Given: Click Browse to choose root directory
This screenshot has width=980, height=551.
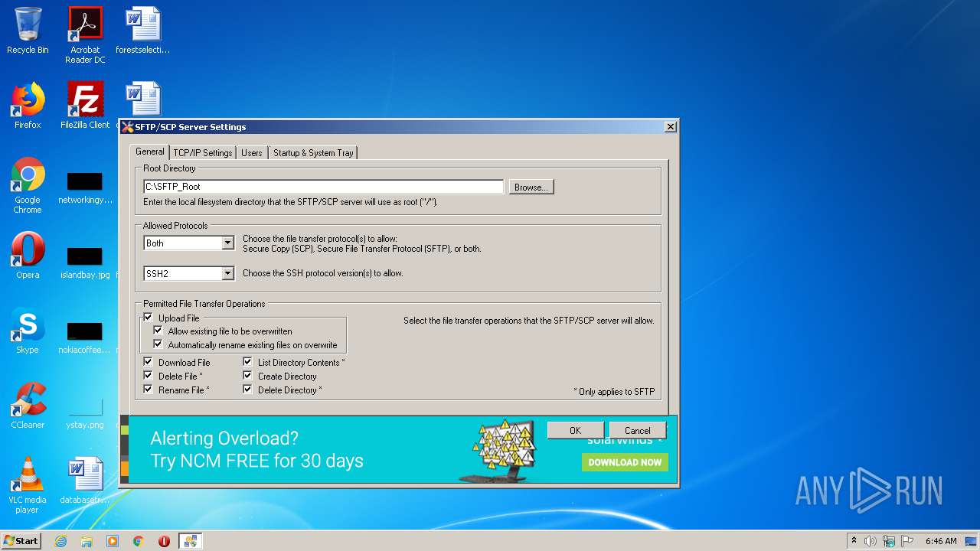Looking at the screenshot, I should (x=531, y=187).
